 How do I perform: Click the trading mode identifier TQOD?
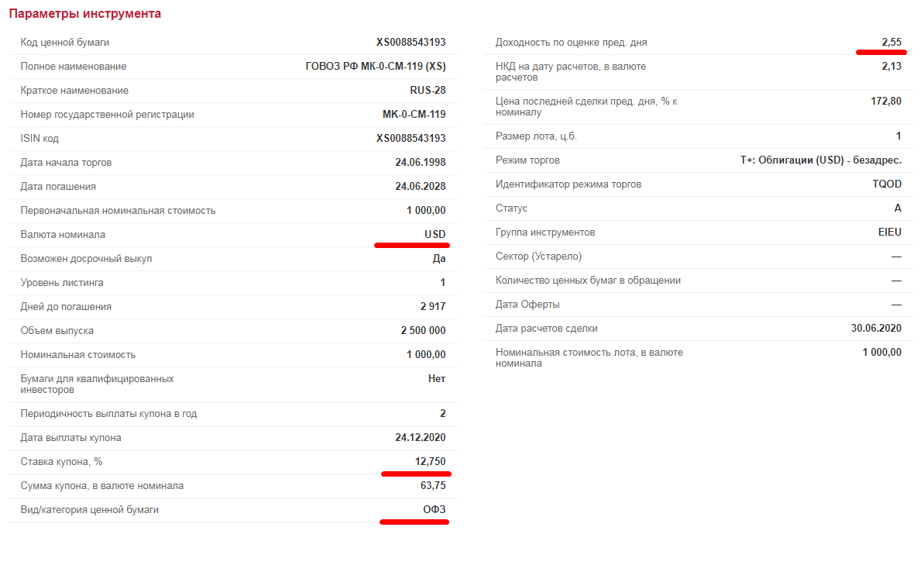click(887, 184)
